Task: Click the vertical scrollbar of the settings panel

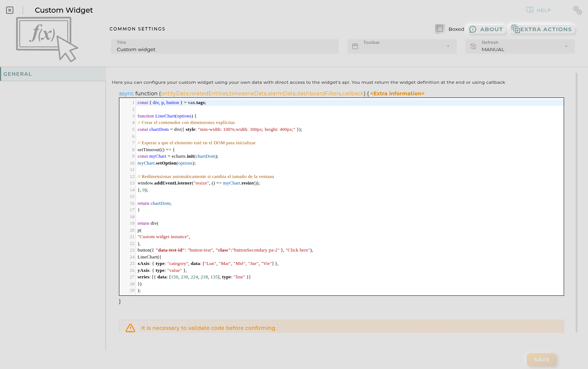Action: point(576,203)
